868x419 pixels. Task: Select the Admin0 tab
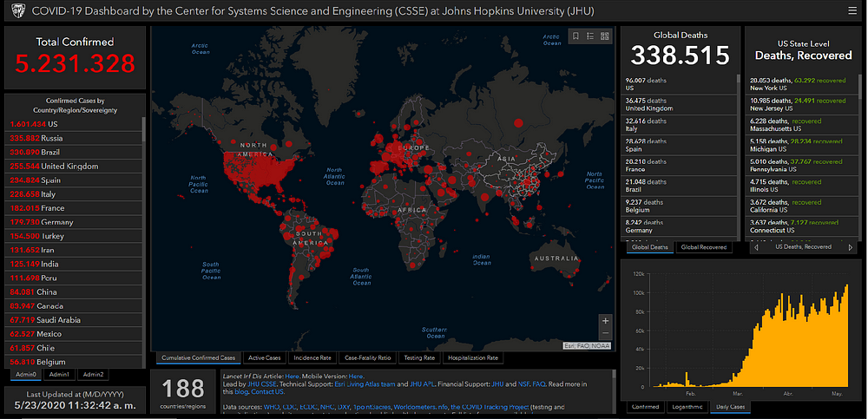26,375
